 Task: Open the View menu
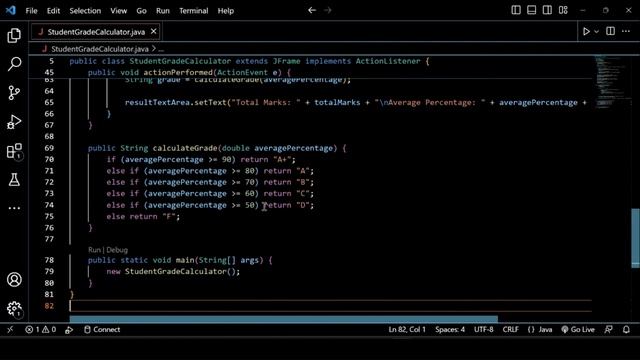[118, 11]
